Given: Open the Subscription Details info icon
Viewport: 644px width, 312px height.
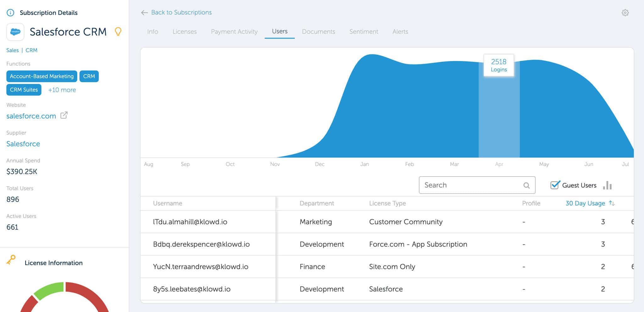Looking at the screenshot, I should pos(10,13).
